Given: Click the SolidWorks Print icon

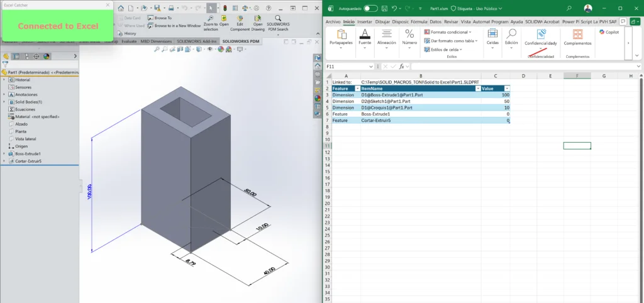Looking at the screenshot, I should (171, 8).
